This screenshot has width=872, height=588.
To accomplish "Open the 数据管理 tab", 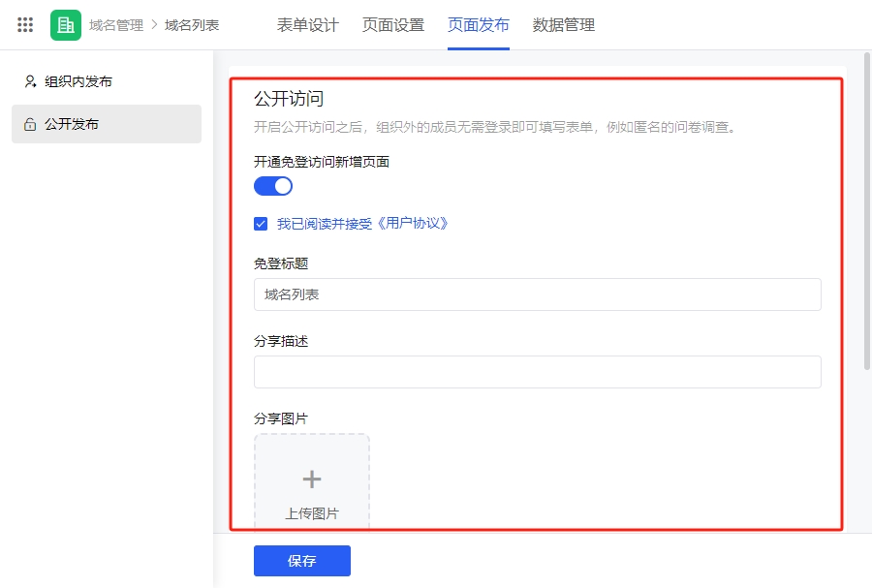I will point(563,25).
